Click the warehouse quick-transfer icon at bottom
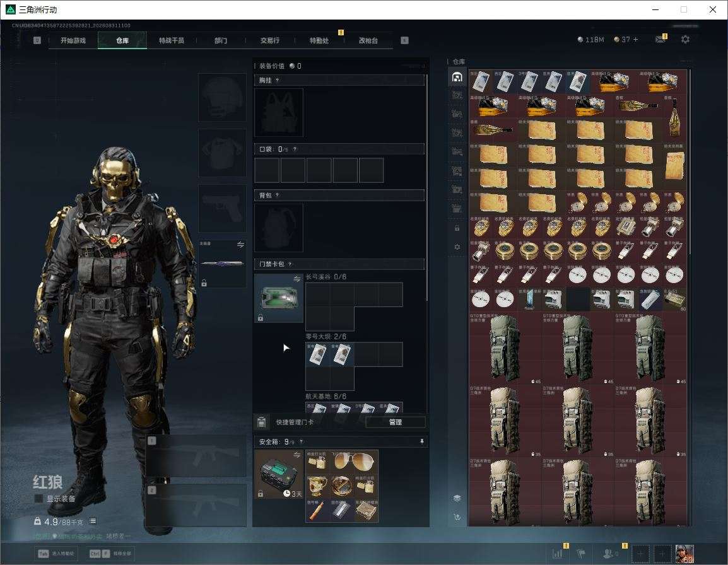 [457, 517]
